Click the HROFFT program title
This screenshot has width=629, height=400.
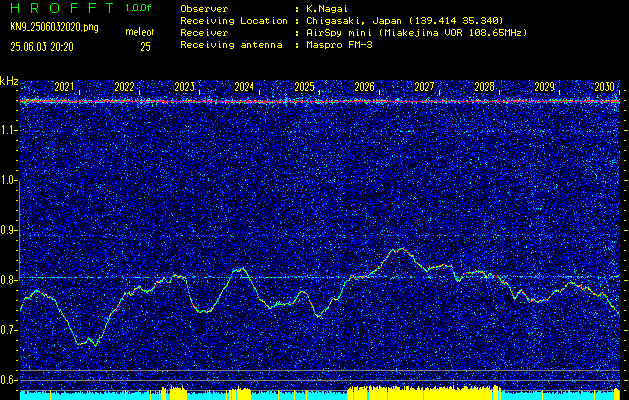[61, 8]
